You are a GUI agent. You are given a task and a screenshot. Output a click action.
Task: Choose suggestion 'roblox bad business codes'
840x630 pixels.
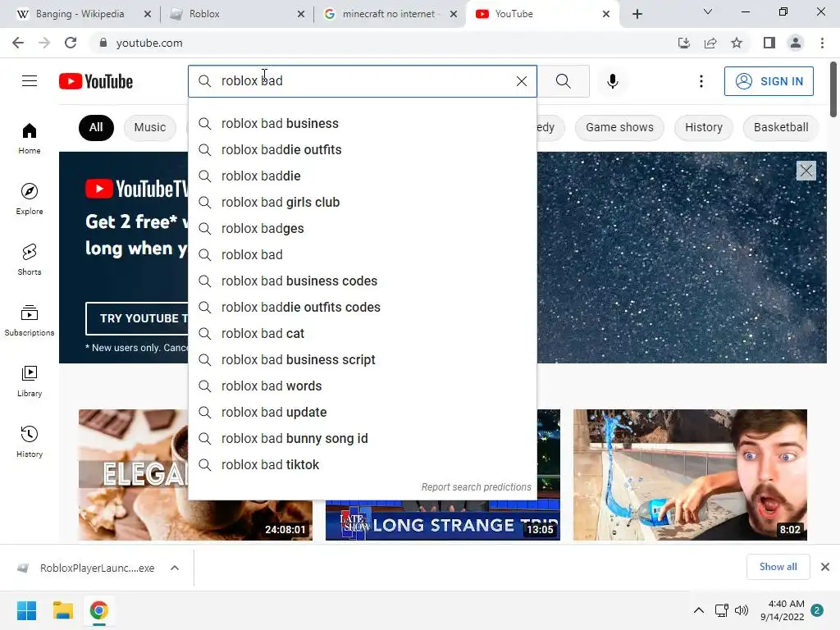click(362, 281)
